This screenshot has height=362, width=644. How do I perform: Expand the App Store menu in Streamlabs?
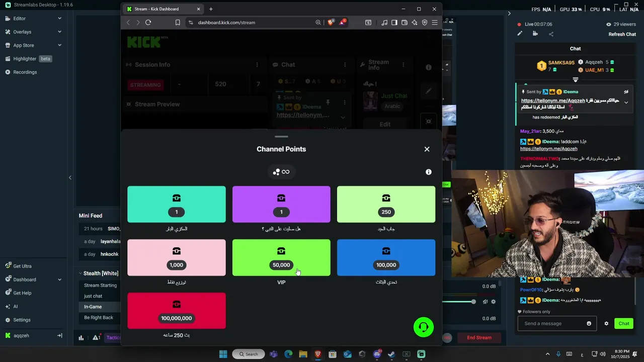click(x=33, y=45)
